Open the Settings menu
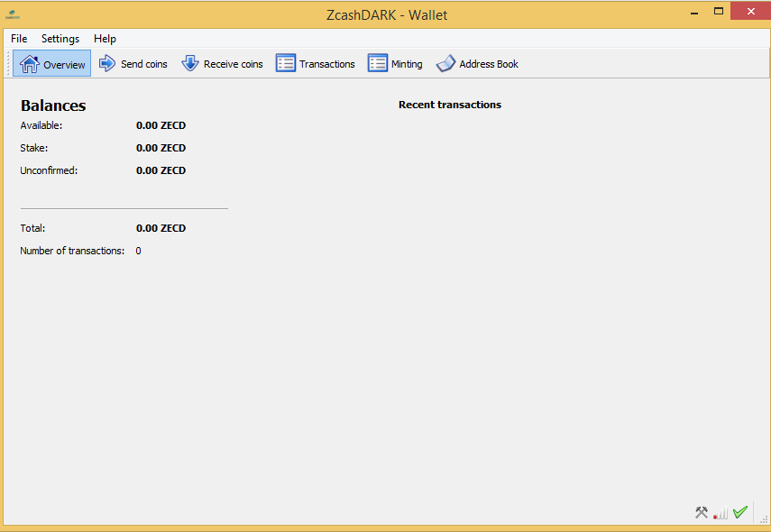The image size is (771, 532). coord(60,39)
